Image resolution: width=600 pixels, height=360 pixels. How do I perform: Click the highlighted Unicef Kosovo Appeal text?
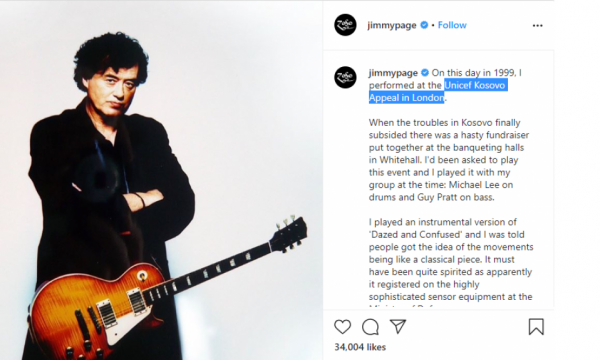tap(438, 91)
